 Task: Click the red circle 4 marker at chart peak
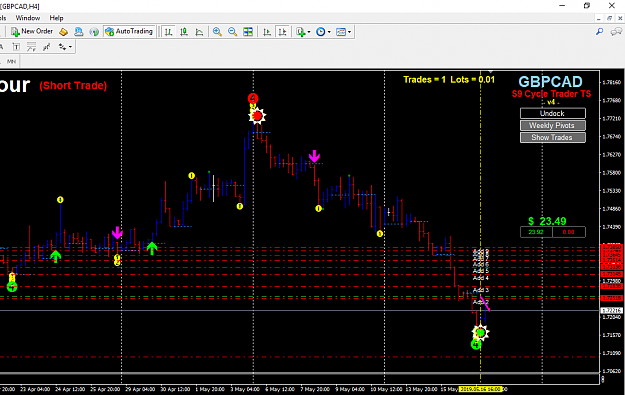253,98
